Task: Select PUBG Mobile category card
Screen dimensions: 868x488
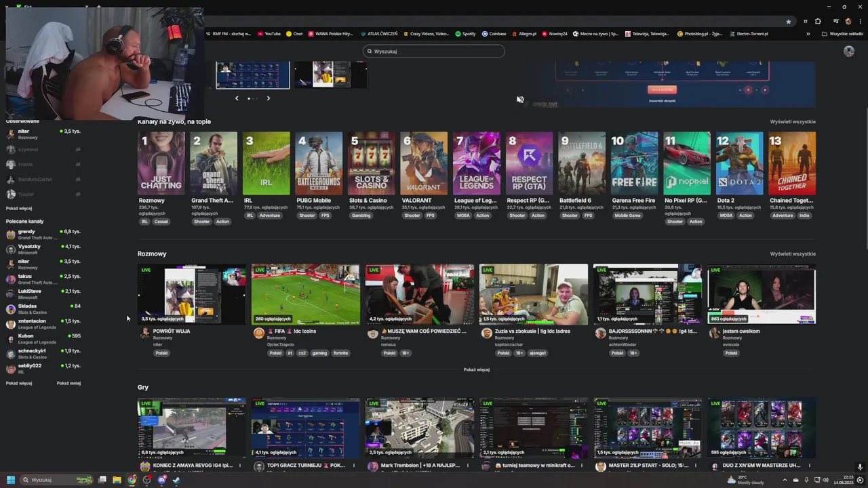Action: 319,163
